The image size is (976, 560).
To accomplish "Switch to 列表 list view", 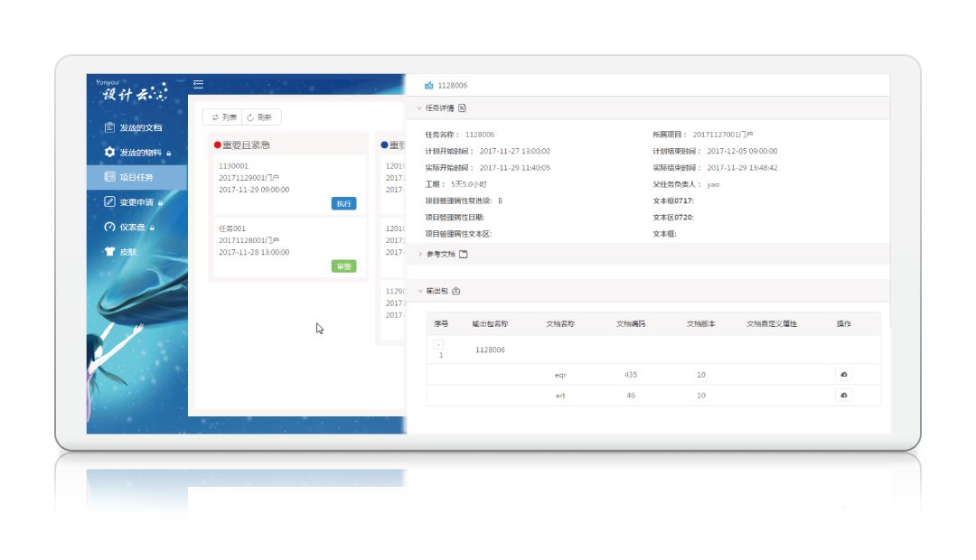I will tap(224, 117).
